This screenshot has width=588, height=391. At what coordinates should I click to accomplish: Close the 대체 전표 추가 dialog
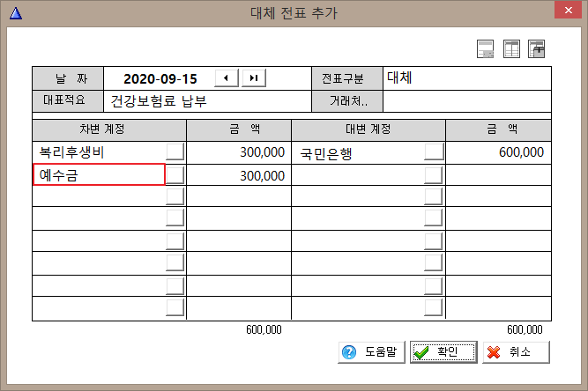pos(568,10)
